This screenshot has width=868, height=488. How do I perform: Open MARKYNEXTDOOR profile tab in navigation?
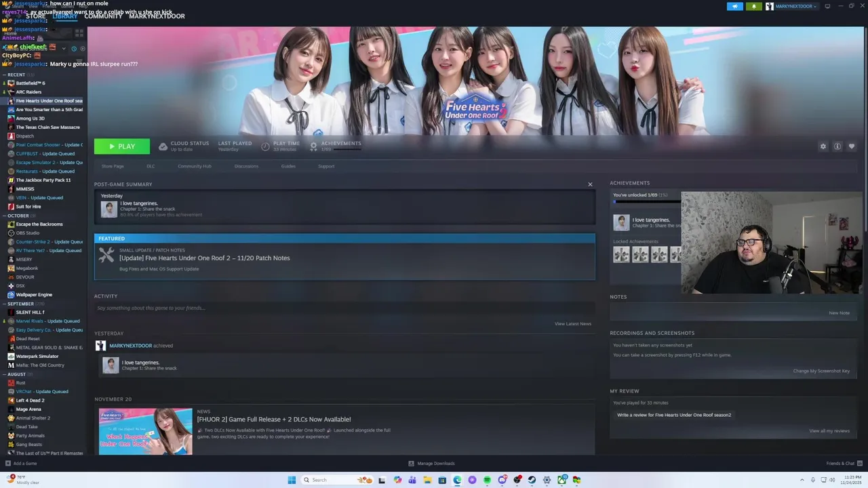157,16
